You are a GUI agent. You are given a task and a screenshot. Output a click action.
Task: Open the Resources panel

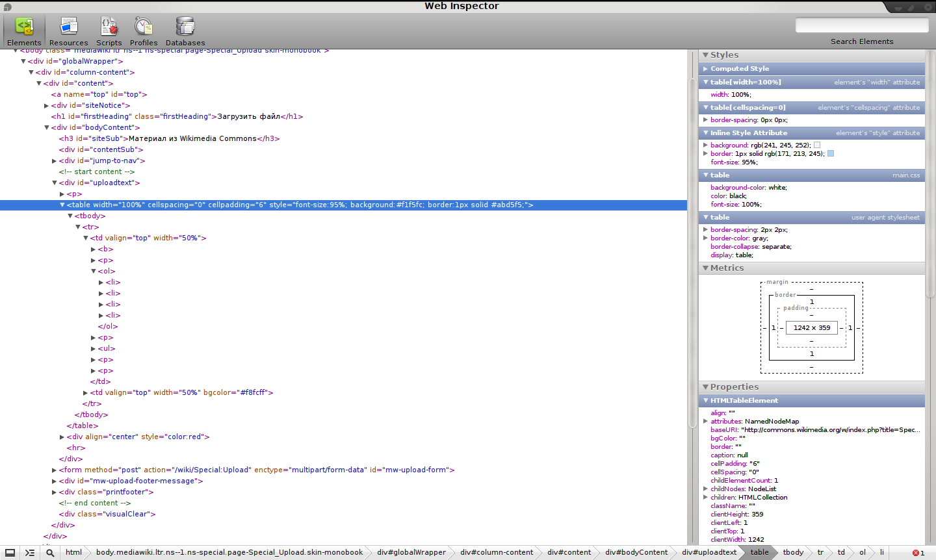click(68, 31)
